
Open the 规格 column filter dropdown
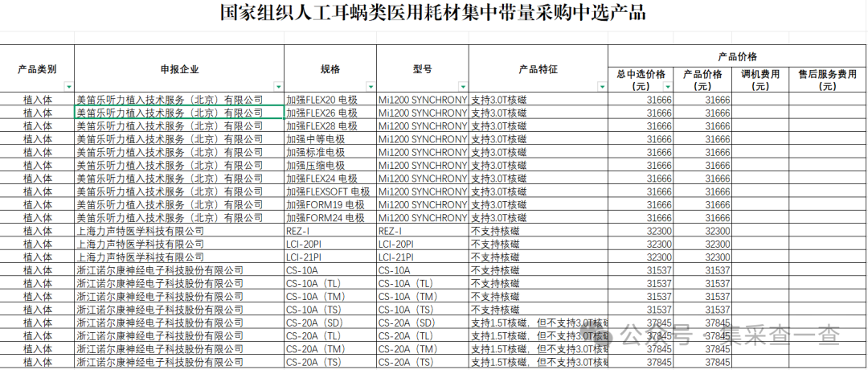(x=371, y=87)
